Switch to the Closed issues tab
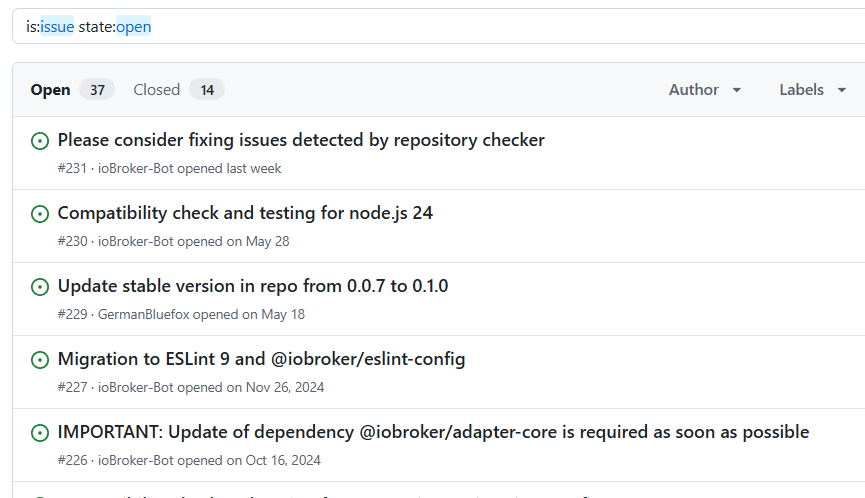The width and height of the screenshot is (865, 498). [x=157, y=90]
